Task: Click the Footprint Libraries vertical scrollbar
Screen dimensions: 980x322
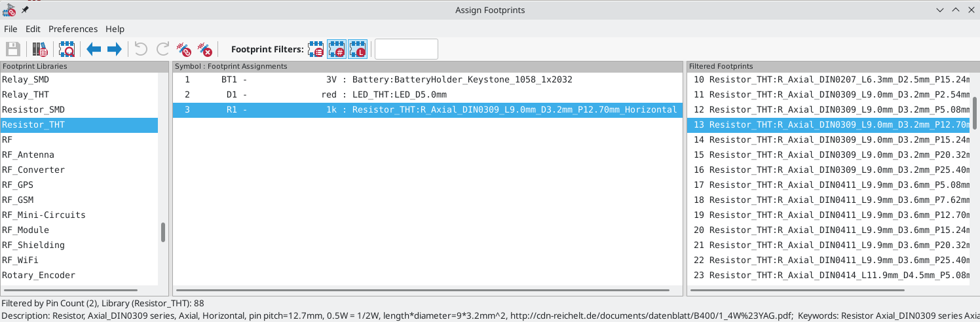Action: (x=163, y=232)
